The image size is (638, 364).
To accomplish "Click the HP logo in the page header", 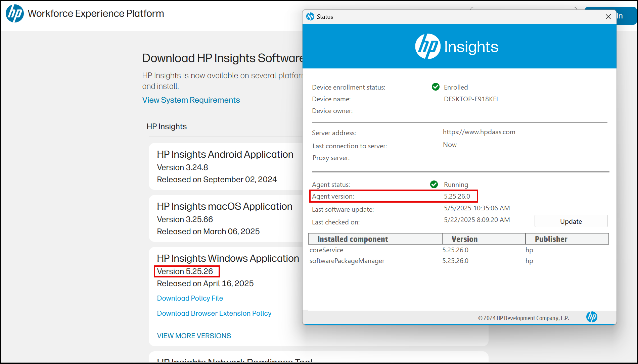I will [15, 14].
